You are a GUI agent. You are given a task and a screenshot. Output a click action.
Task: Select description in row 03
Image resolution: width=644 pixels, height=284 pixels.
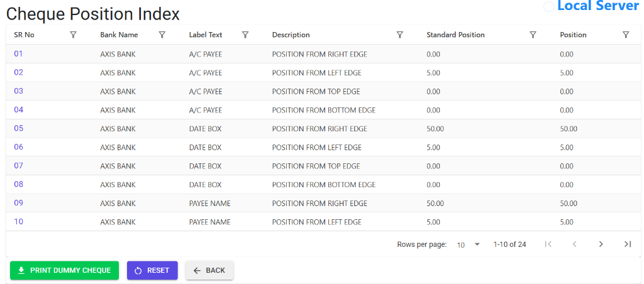(316, 92)
